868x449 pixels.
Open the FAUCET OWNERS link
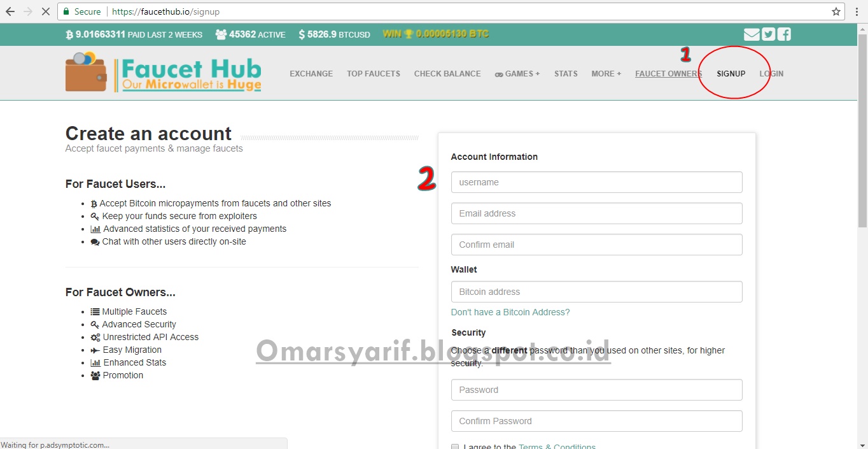(x=668, y=74)
